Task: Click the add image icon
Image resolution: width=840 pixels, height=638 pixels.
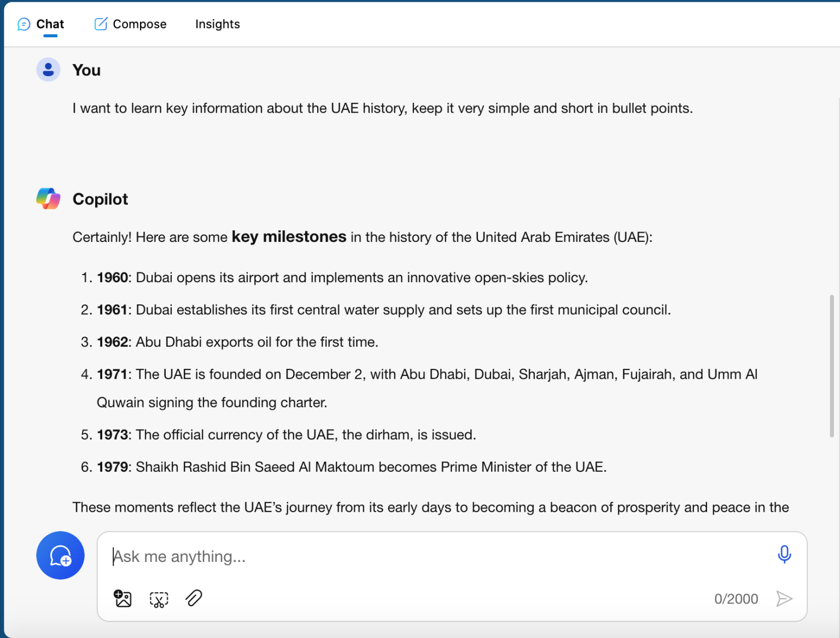Action: click(x=123, y=599)
